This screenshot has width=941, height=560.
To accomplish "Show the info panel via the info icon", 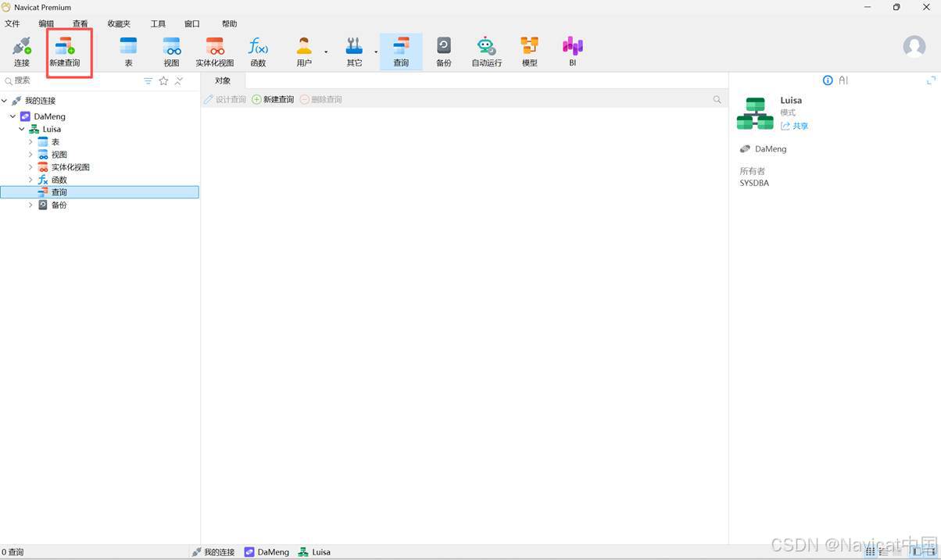I will pyautogui.click(x=828, y=80).
